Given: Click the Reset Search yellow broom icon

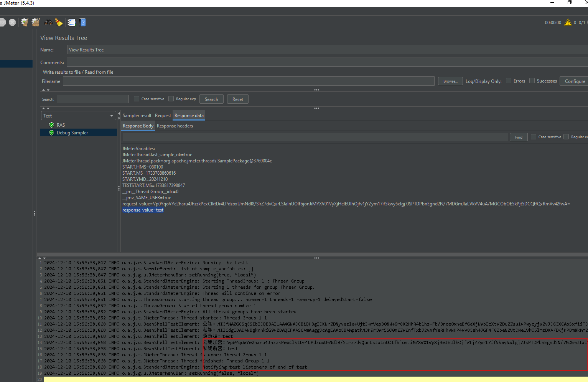Looking at the screenshot, I should pos(59,22).
